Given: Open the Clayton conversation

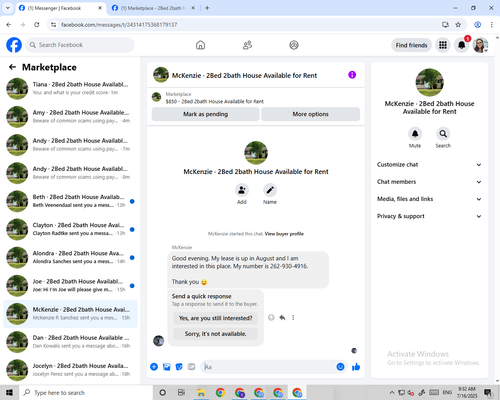Looking at the screenshot, I should tap(70, 229).
